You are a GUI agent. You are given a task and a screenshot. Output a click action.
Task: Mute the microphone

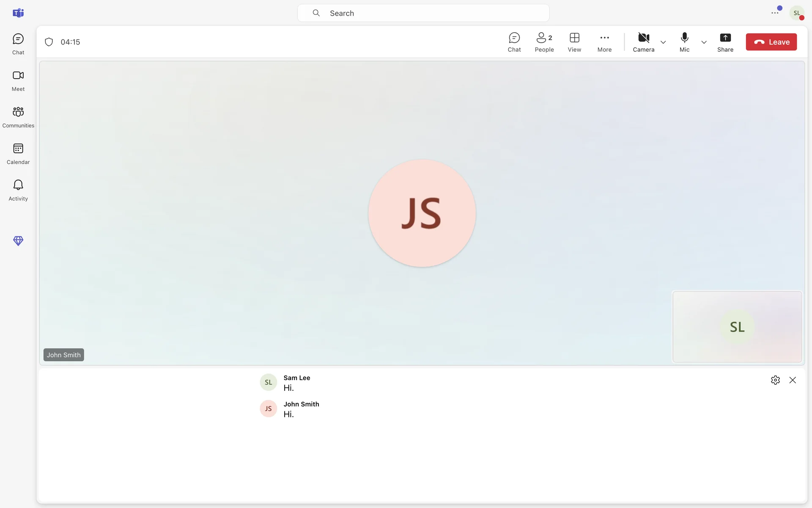tap(684, 42)
